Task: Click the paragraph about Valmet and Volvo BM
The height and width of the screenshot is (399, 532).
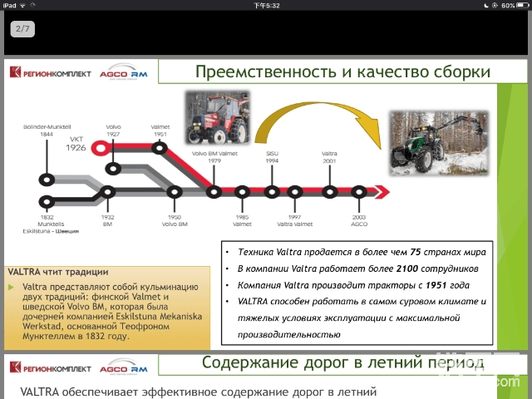Action: (112, 312)
